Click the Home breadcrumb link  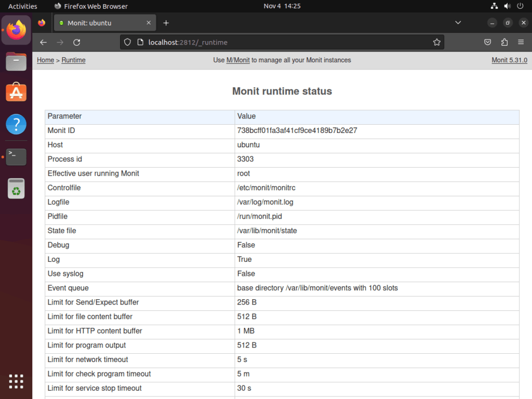[45, 60]
